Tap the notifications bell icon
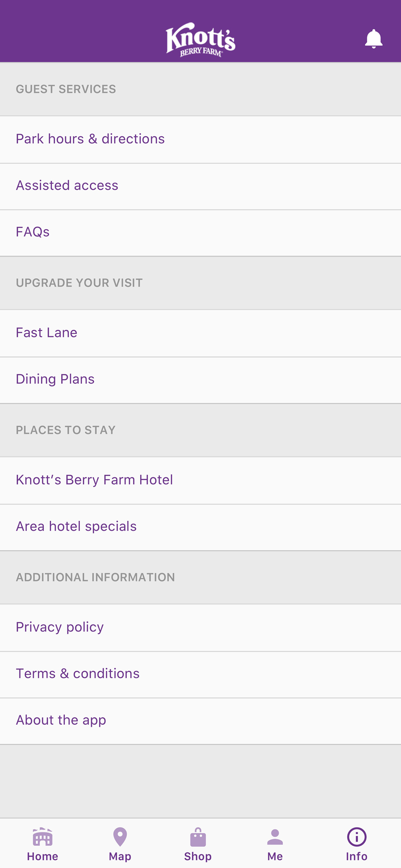The height and width of the screenshot is (868, 401). click(373, 39)
